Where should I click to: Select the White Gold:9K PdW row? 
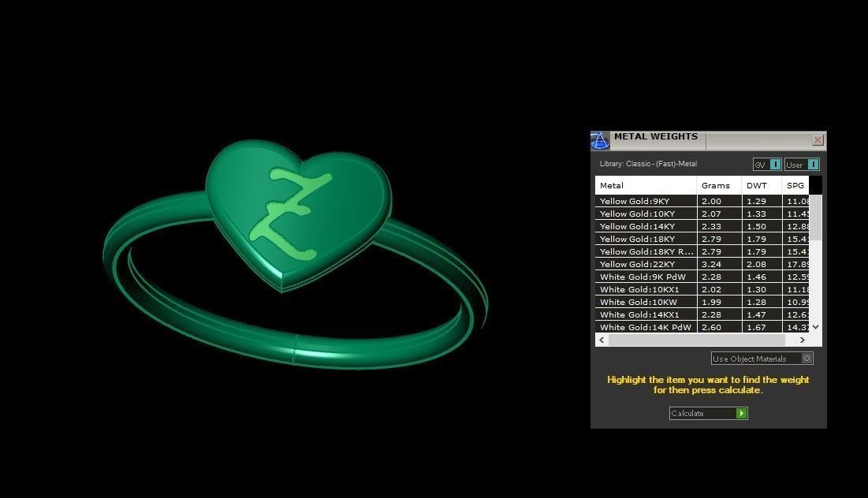pyautogui.click(x=702, y=277)
